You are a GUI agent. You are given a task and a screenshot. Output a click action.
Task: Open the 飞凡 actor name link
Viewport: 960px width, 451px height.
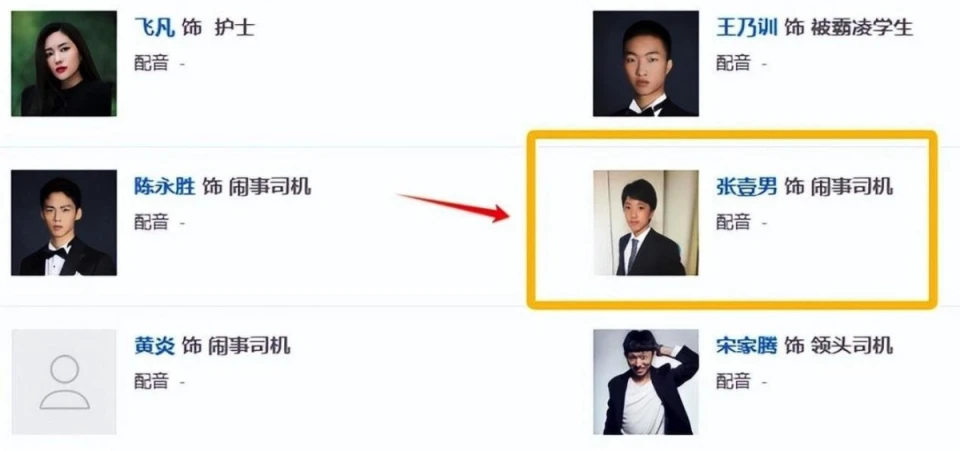154,28
